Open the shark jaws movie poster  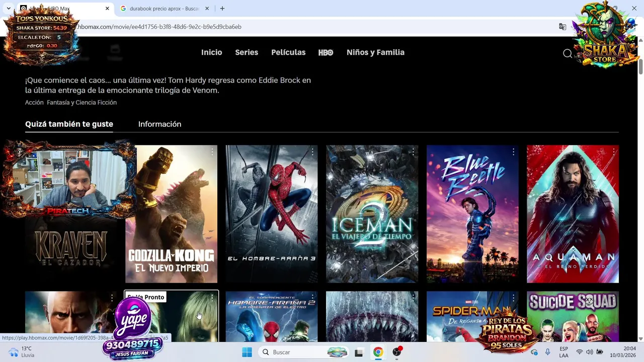(x=372, y=316)
